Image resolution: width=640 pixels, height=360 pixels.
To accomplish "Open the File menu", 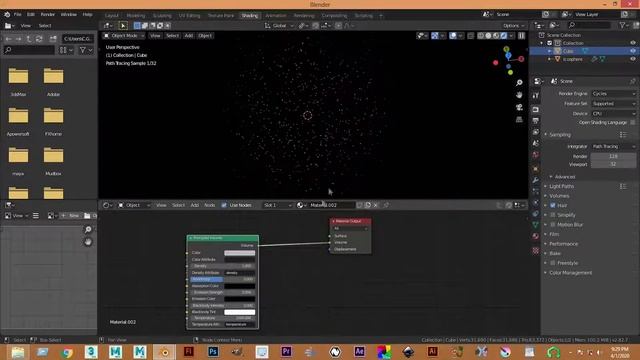I will pyautogui.click(x=18, y=15).
